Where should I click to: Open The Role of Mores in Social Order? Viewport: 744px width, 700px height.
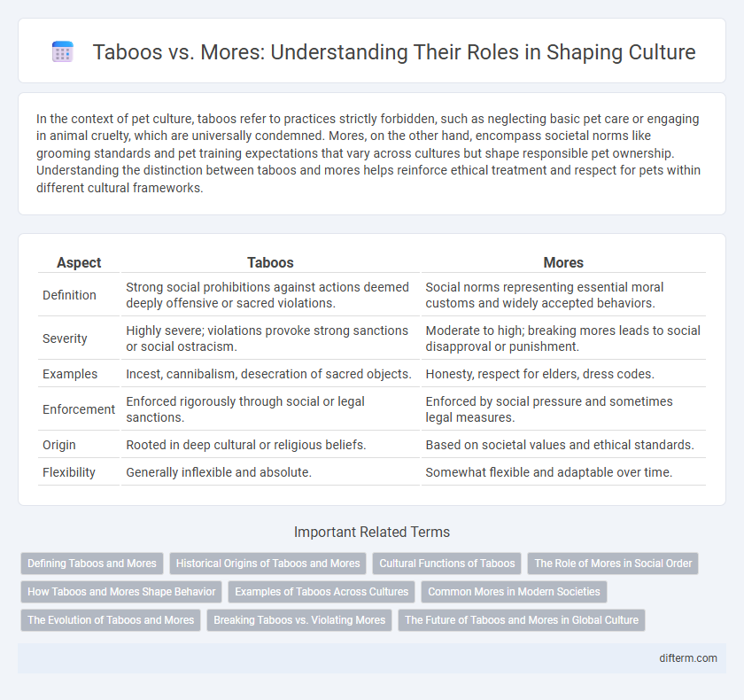pyautogui.click(x=613, y=564)
